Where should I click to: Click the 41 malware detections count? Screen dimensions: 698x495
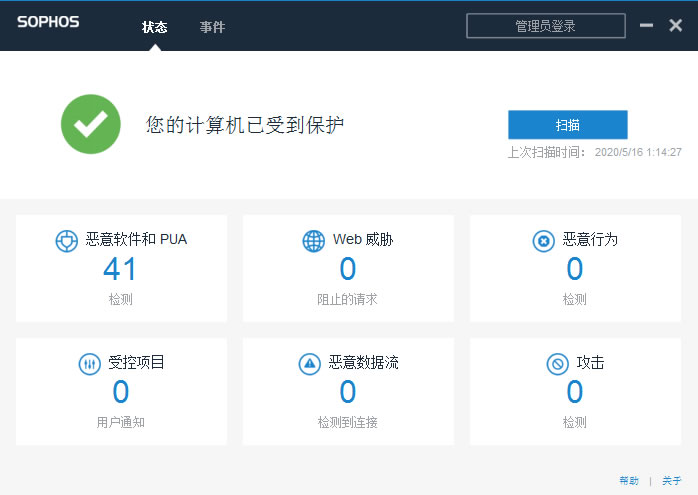pyautogui.click(x=120, y=269)
